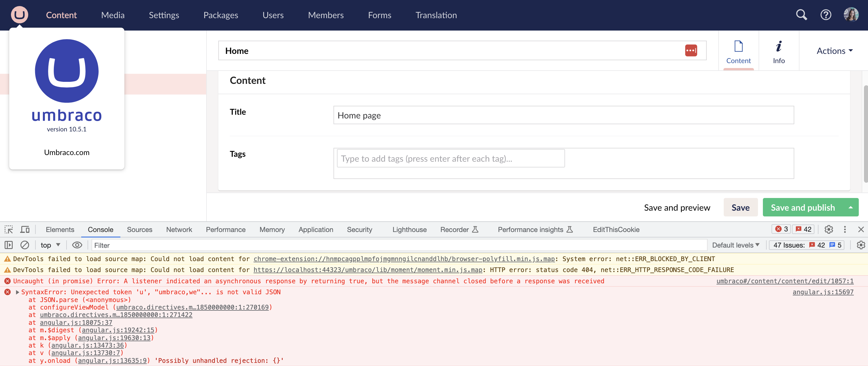868x366 pixels.
Task: Click the Umbraco logo icon
Action: [19, 15]
